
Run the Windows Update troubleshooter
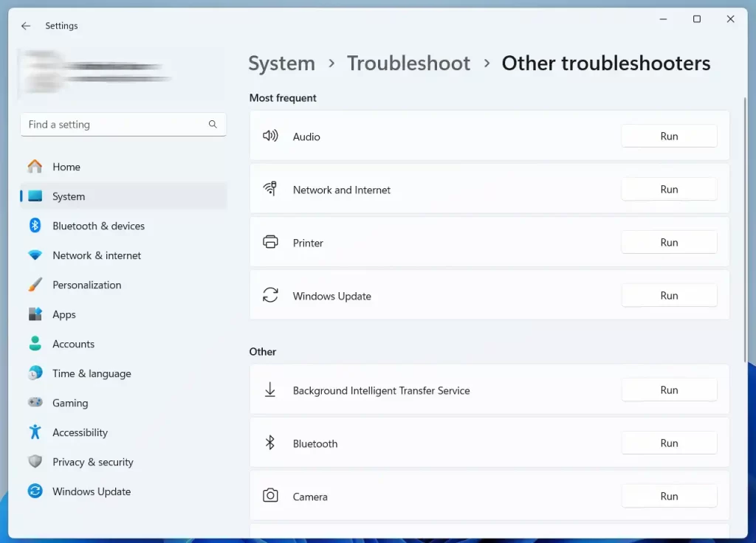click(x=669, y=295)
